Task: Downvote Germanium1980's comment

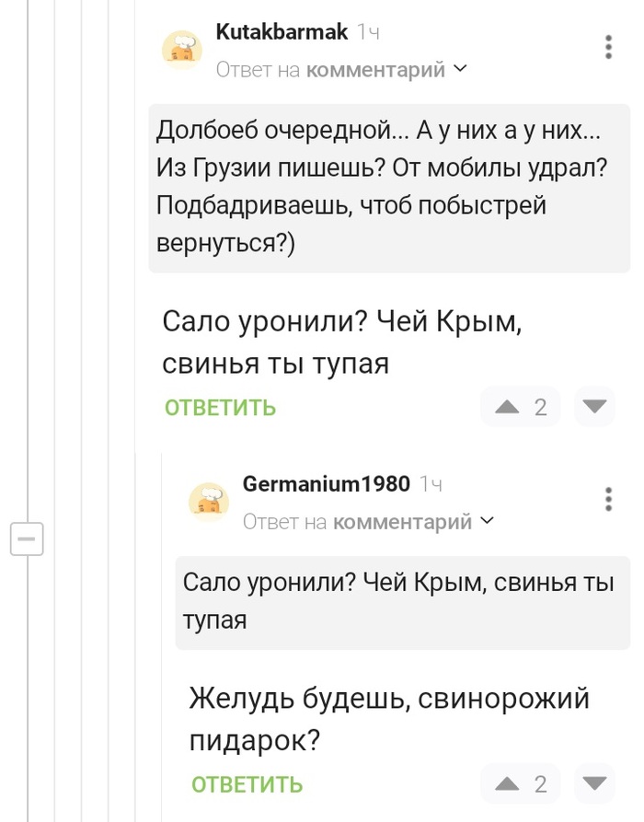Action: click(x=595, y=783)
